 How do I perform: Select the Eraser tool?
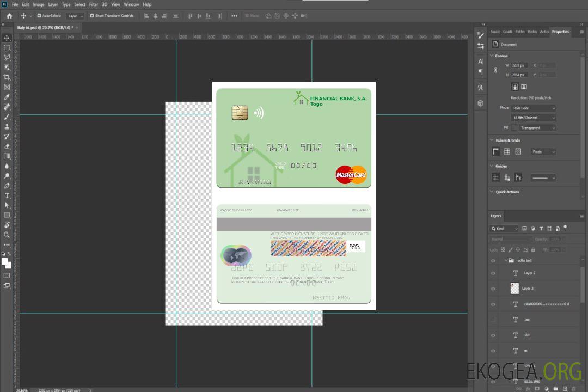tap(7, 146)
